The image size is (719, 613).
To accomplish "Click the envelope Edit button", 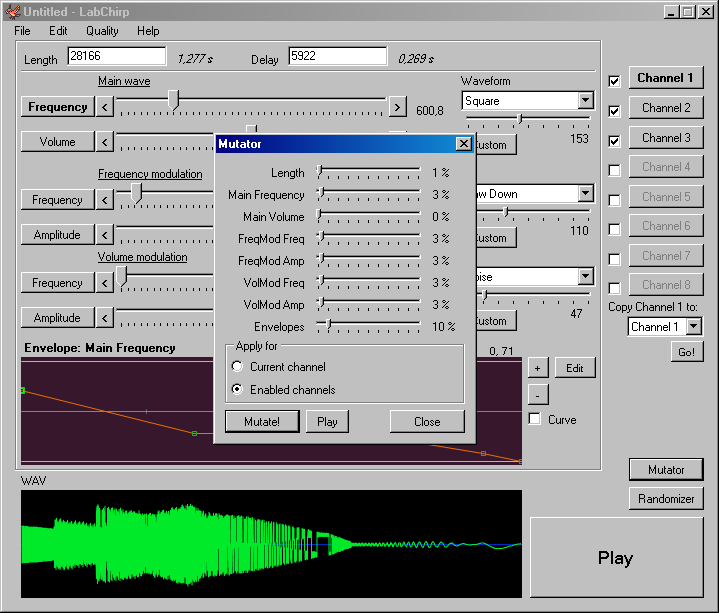I will click(575, 368).
